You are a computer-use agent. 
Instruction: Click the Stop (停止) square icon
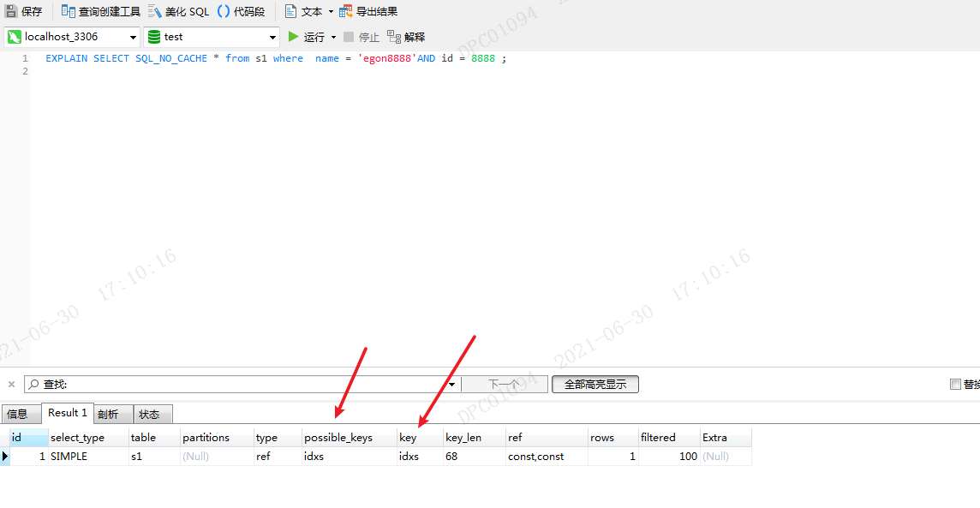[349, 37]
